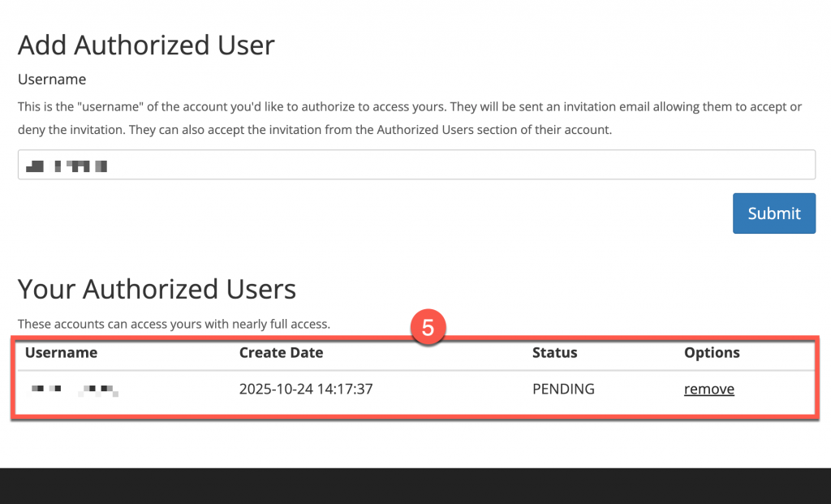Viewport: 831px width, 504px height.
Task: Click the Options column header
Action: pyautogui.click(x=712, y=352)
